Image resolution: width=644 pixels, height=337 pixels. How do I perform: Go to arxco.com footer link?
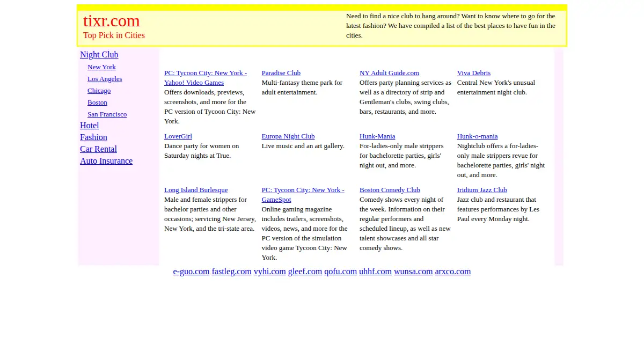point(452,272)
